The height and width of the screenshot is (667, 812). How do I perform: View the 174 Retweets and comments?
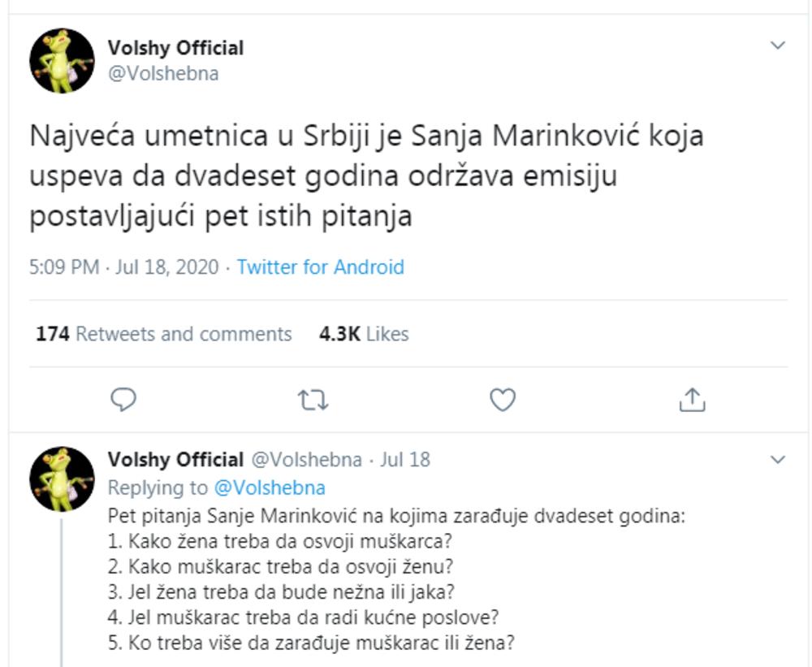tap(163, 334)
